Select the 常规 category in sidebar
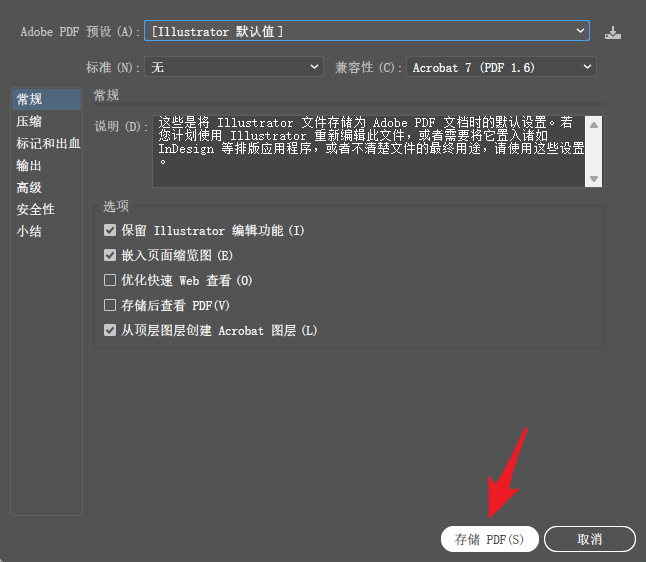646x562 pixels. [x=47, y=99]
